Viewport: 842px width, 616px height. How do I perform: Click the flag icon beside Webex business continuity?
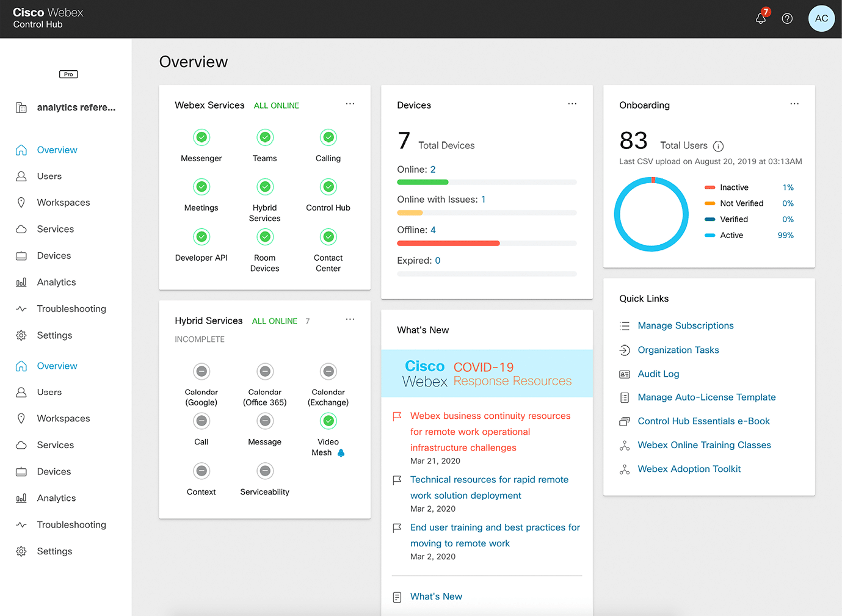click(397, 416)
